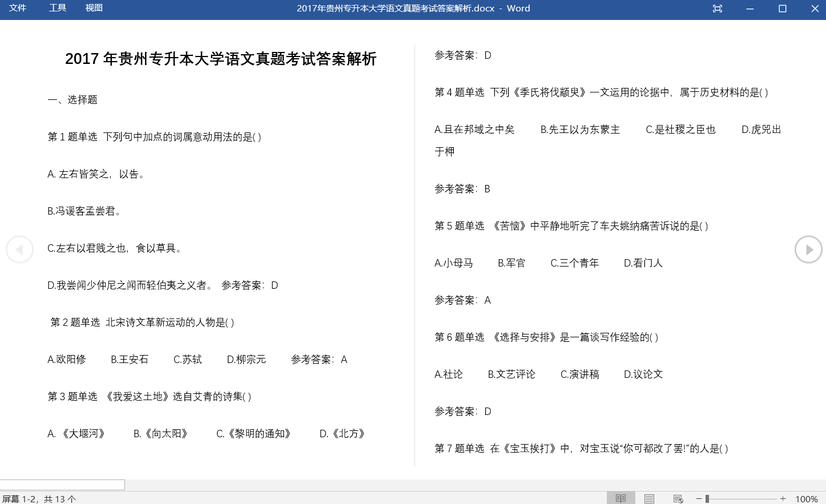Click the zoom out minus button
Screen dimensions: 826x504
(x=699, y=498)
